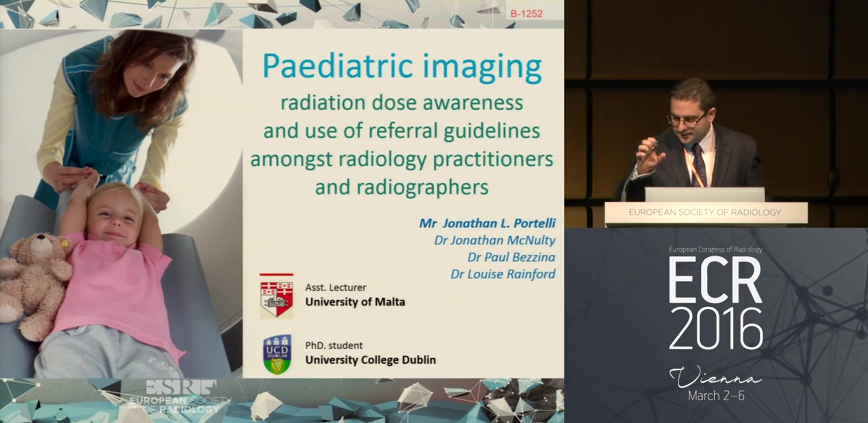Click the presentation code "B-1252"
The image size is (868, 423).
coord(526,14)
